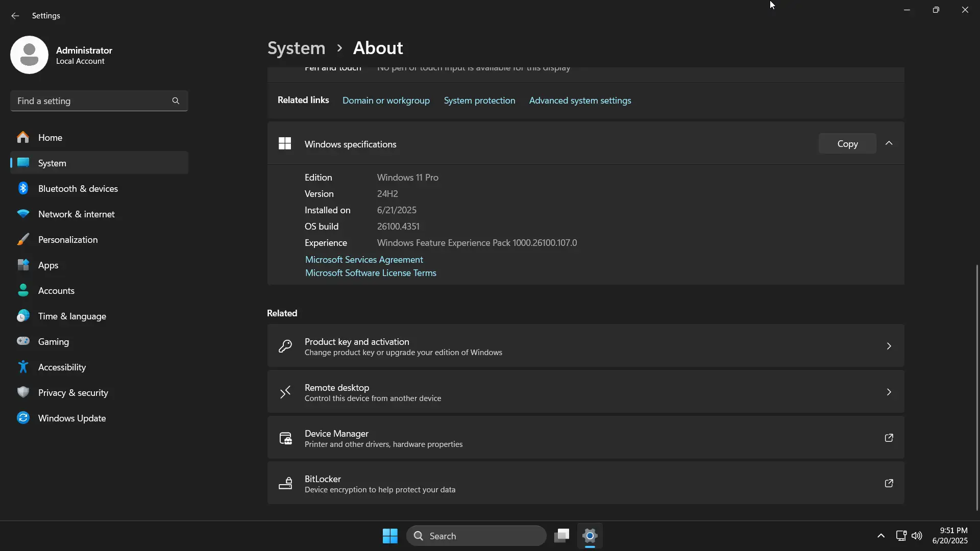Click the vertical scrollbar on the right
This screenshot has height=551, width=980.
(977, 388)
